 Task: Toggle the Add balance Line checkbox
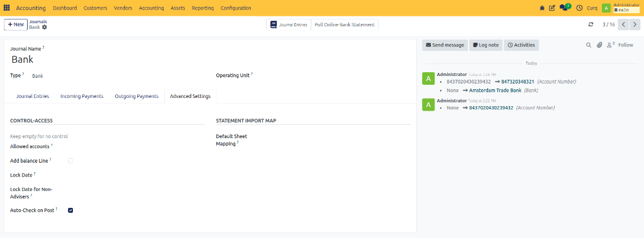[x=70, y=161]
